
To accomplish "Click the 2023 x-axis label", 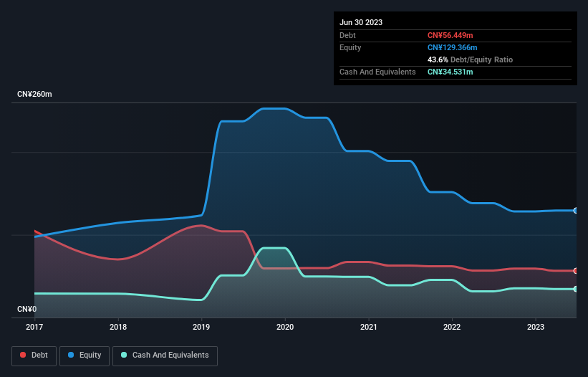I will (x=536, y=327).
